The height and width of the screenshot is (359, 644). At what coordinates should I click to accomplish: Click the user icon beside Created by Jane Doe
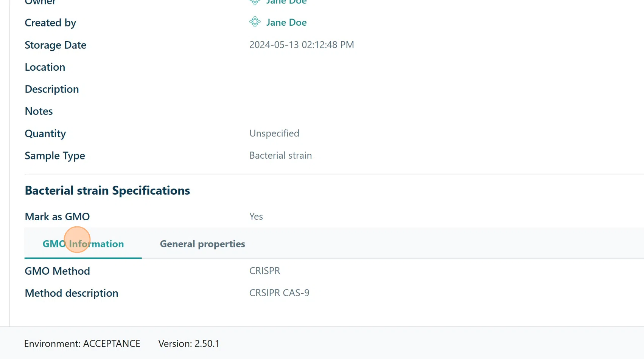click(255, 22)
